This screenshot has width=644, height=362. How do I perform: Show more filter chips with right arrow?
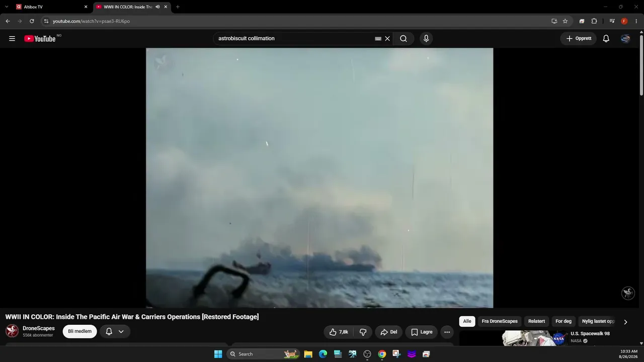coord(625,322)
